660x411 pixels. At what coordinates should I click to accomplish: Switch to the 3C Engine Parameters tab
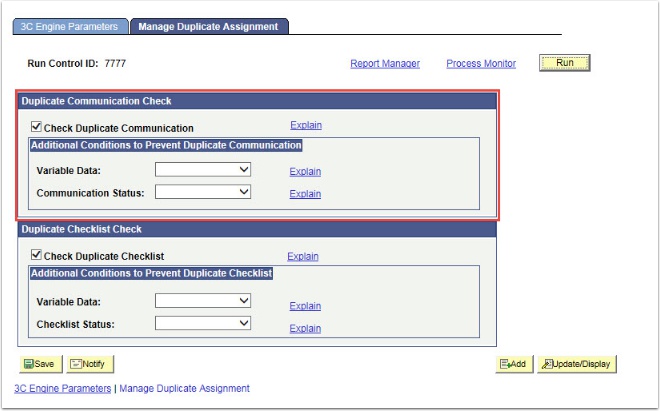[x=70, y=27]
